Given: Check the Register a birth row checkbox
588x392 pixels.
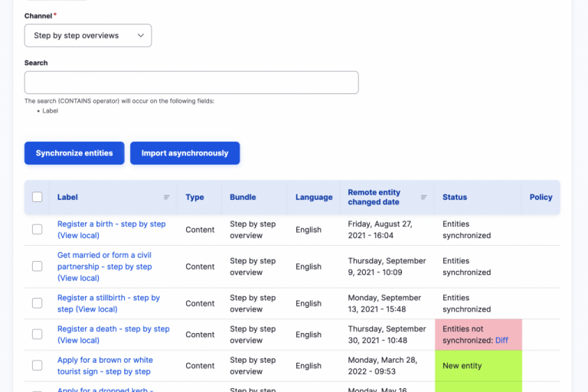Looking at the screenshot, I should point(37,230).
